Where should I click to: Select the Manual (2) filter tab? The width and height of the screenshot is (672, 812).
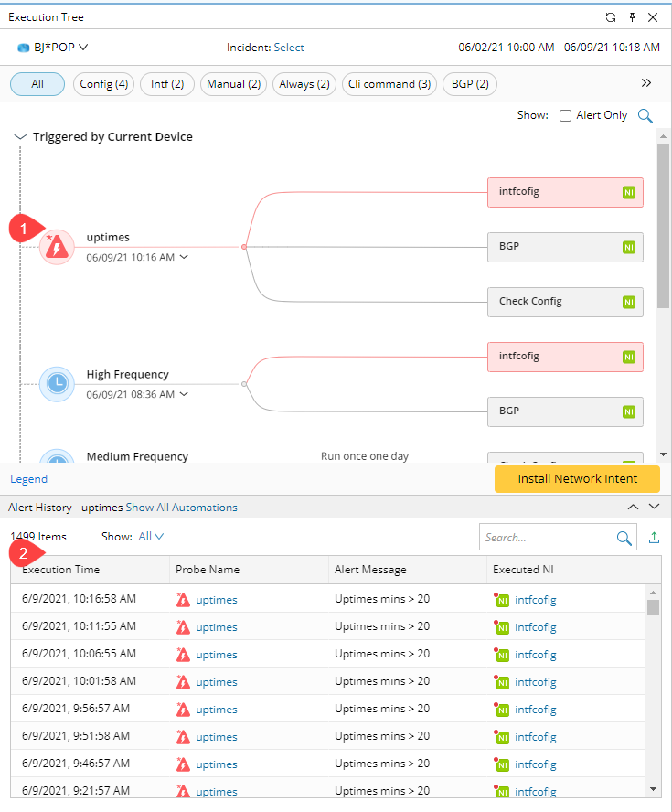(x=233, y=84)
